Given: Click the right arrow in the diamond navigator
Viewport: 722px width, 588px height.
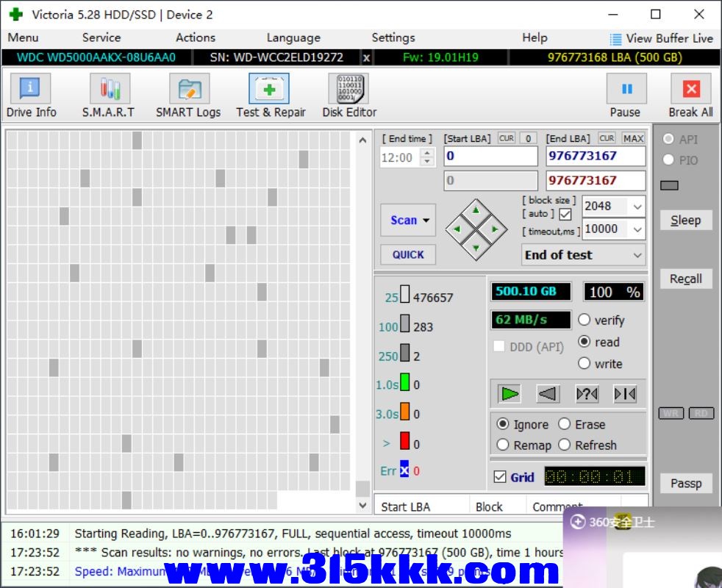Looking at the screenshot, I should pos(495,229).
